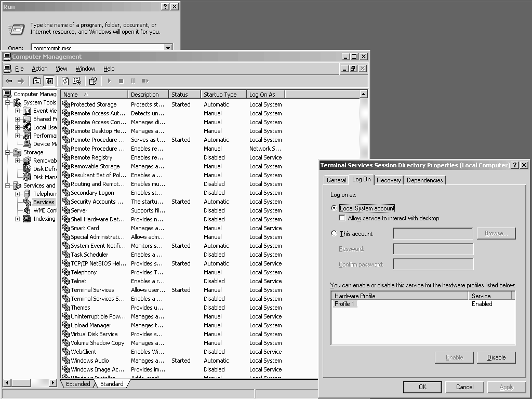Select the Local System account radio button
Image resolution: width=532 pixels, height=399 pixels.
point(334,208)
